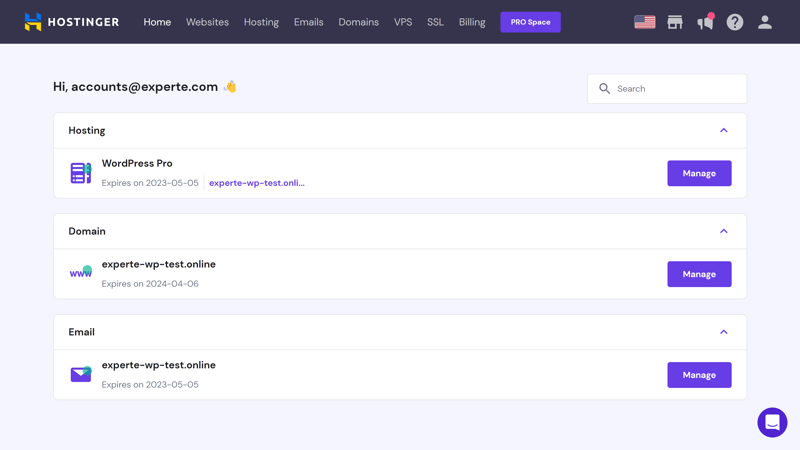Collapse the Email section
Screen dimensions: 800x450
pos(723,332)
